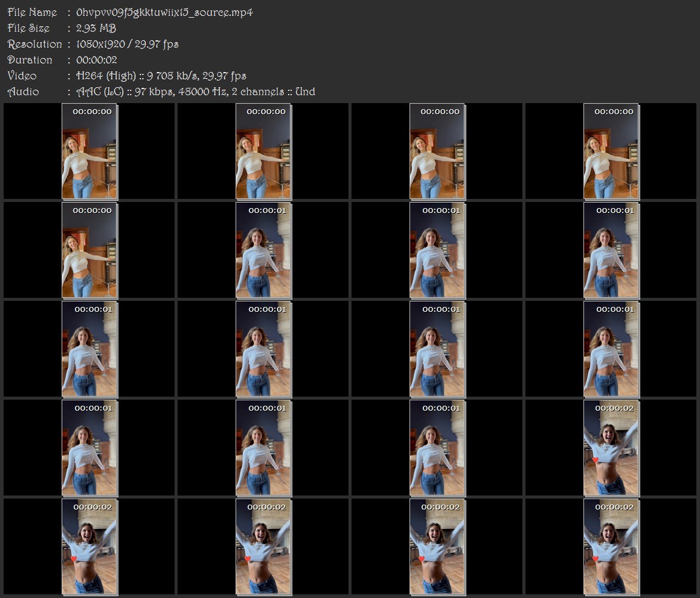
Task: View third-row third-column 00:00:01 thumbnail
Action: [x=438, y=349]
